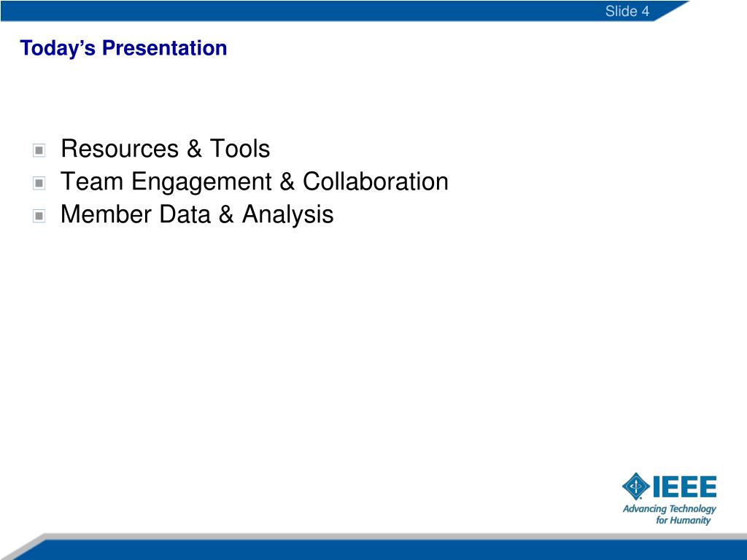The width and height of the screenshot is (747, 560).
Task: Click the bold 'IEEE' wordmark in the logo
Action: 684,486
